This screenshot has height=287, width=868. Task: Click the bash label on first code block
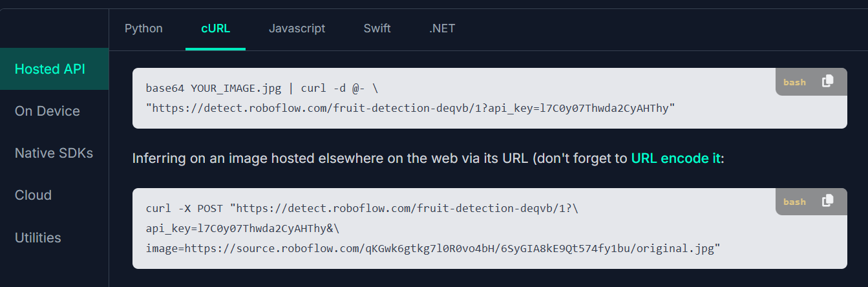pos(794,82)
